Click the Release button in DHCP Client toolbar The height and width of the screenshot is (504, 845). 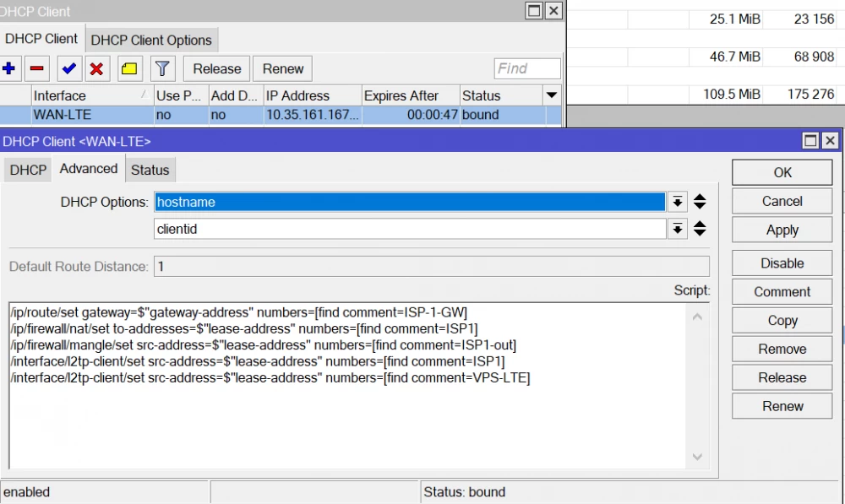click(x=215, y=68)
